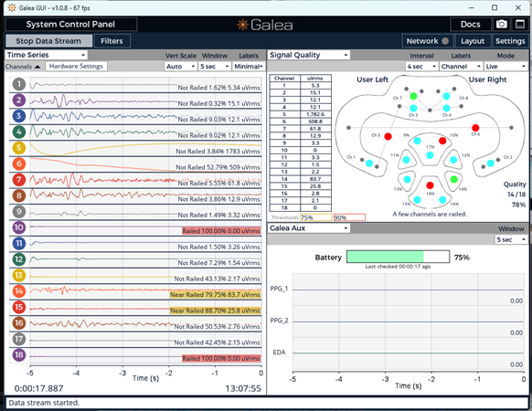The image size is (532, 411).
Task: Toggle channel 7 red circle button
Action: [x=19, y=180]
